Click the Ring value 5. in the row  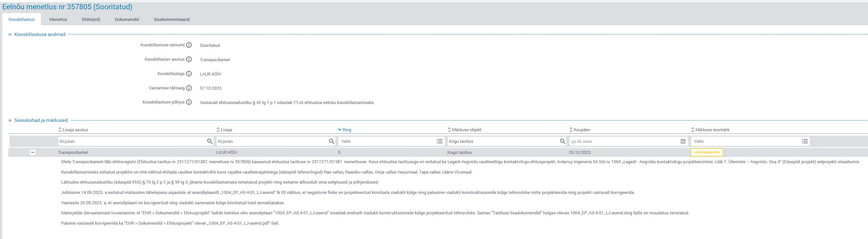click(340, 152)
